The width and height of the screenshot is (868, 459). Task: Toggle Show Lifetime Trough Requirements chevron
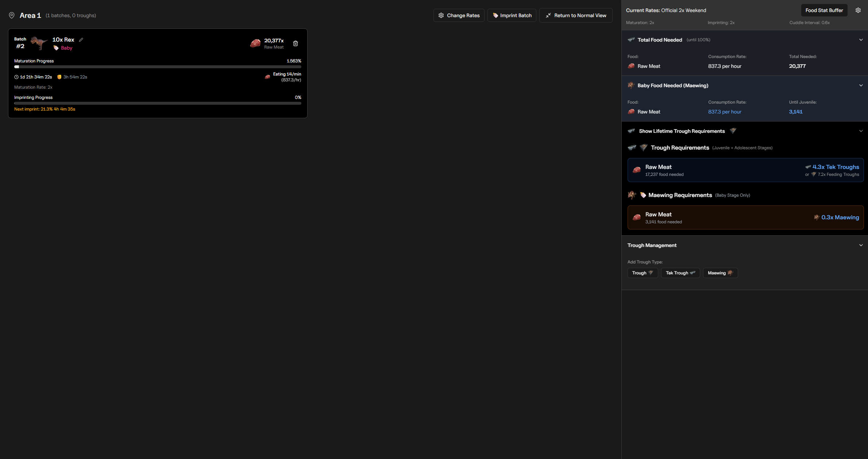pos(861,131)
